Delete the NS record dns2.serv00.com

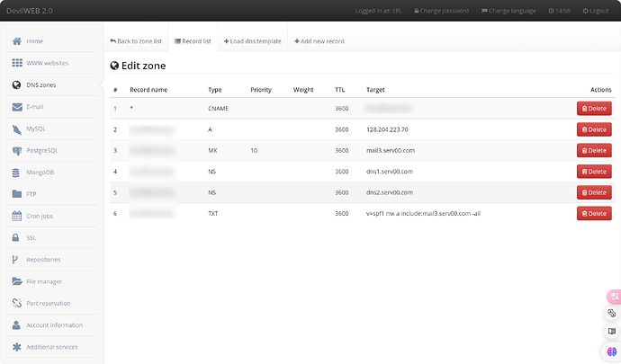(594, 192)
